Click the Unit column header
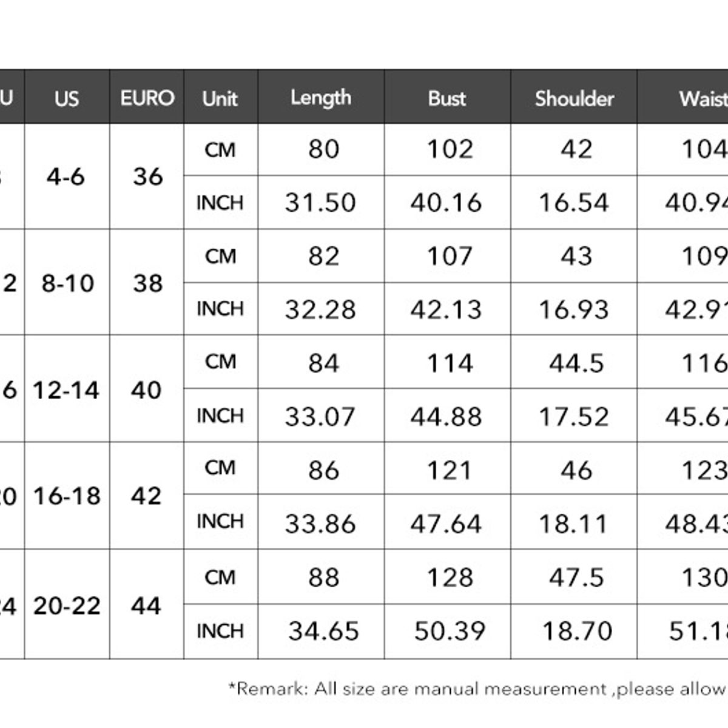 pos(220,97)
